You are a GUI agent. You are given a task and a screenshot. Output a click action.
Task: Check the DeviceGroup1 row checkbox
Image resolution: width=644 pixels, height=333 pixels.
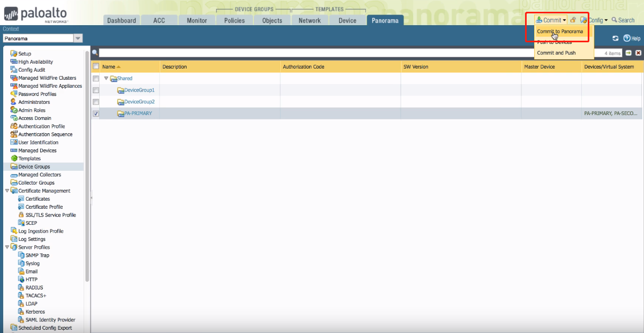point(96,90)
